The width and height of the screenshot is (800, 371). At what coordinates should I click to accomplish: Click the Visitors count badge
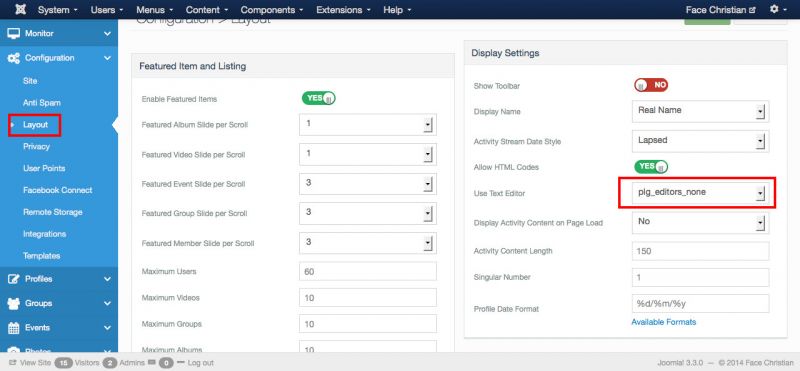click(x=63, y=363)
